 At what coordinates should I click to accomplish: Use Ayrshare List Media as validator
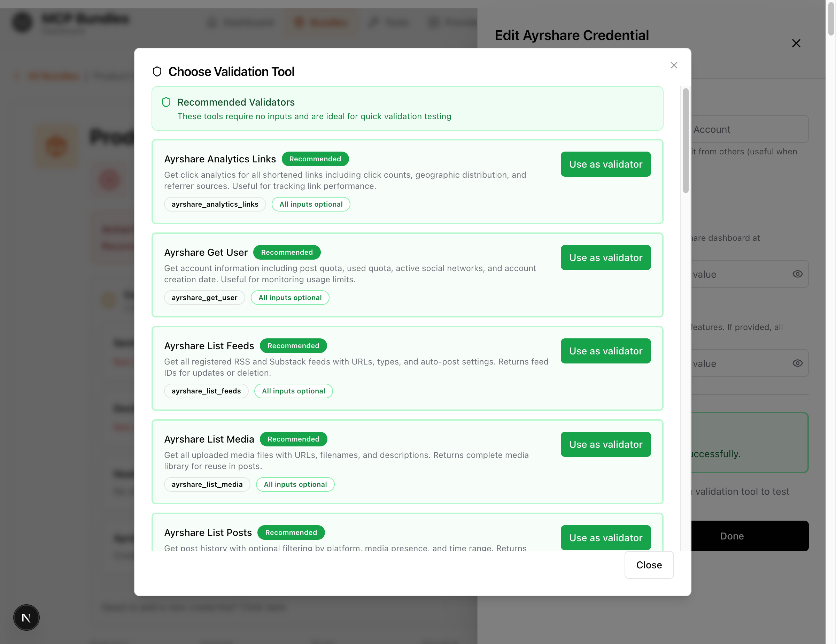[x=605, y=444]
